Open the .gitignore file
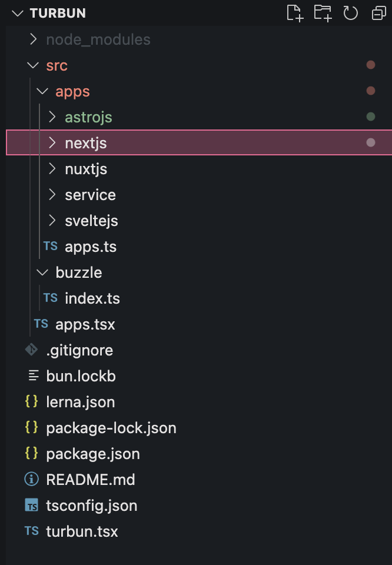Viewport: 392px width, 565px height. [79, 351]
